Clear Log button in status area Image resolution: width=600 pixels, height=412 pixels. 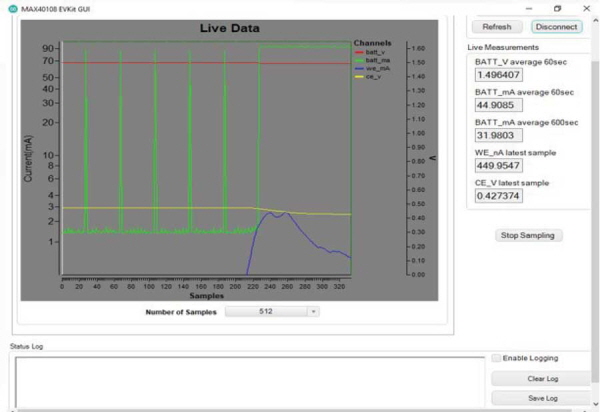543,379
